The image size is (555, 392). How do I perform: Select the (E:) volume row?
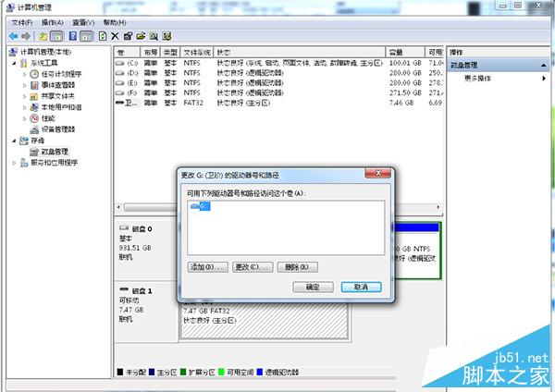(x=278, y=83)
